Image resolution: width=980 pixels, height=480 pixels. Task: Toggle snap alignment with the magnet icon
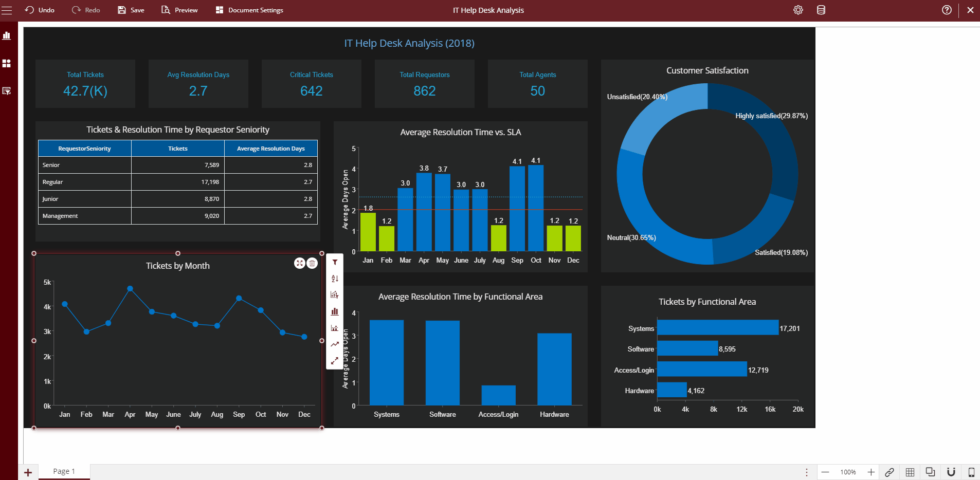(x=950, y=472)
